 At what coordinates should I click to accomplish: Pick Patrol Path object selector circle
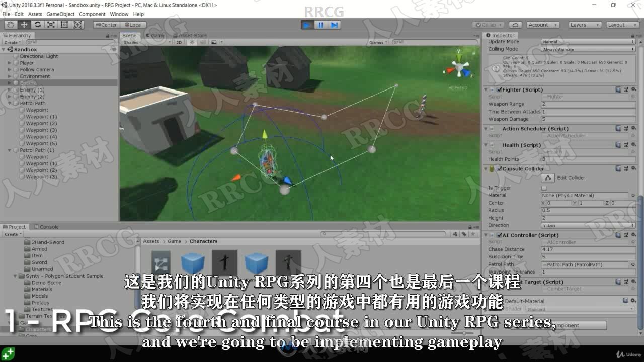[x=633, y=265]
